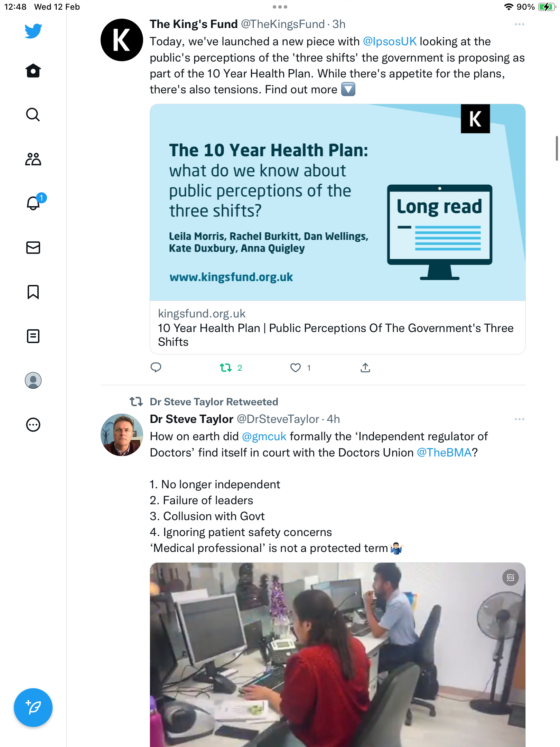Toggle captions on office video
This screenshot has width=560, height=747.
click(510, 578)
